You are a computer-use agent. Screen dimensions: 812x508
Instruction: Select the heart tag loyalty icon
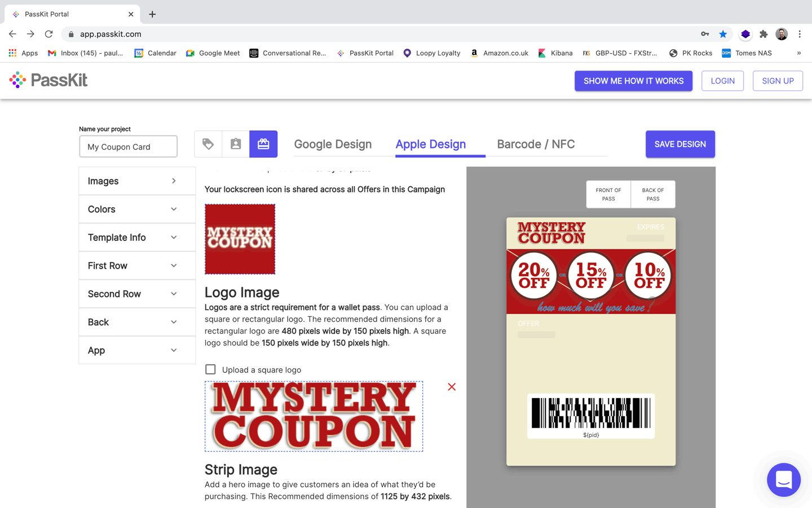[208, 144]
